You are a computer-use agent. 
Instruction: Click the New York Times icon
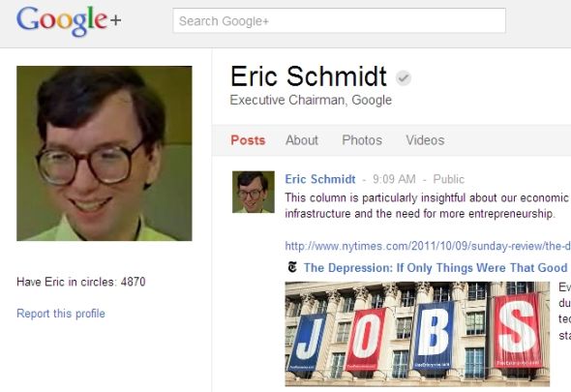pos(292,267)
